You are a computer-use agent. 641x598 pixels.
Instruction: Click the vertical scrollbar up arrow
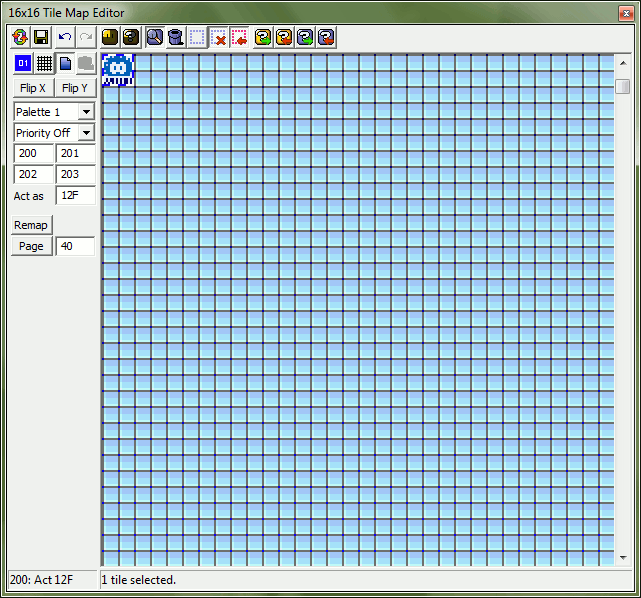tap(623, 63)
